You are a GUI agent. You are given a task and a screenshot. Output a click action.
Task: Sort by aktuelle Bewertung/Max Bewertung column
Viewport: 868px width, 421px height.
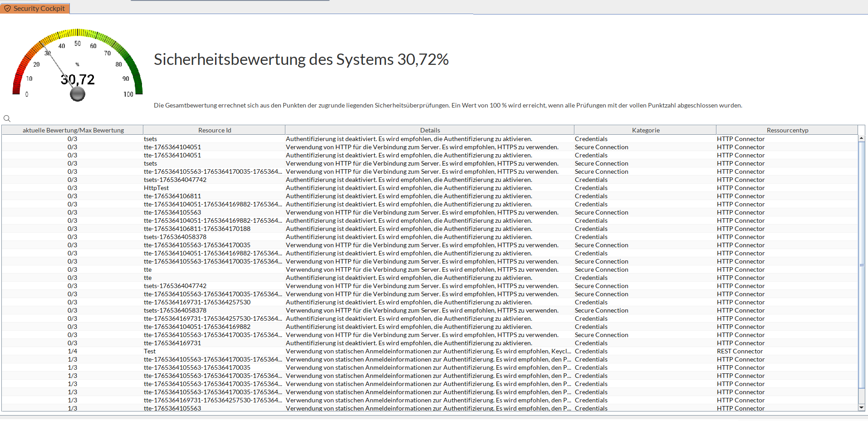[x=73, y=130]
